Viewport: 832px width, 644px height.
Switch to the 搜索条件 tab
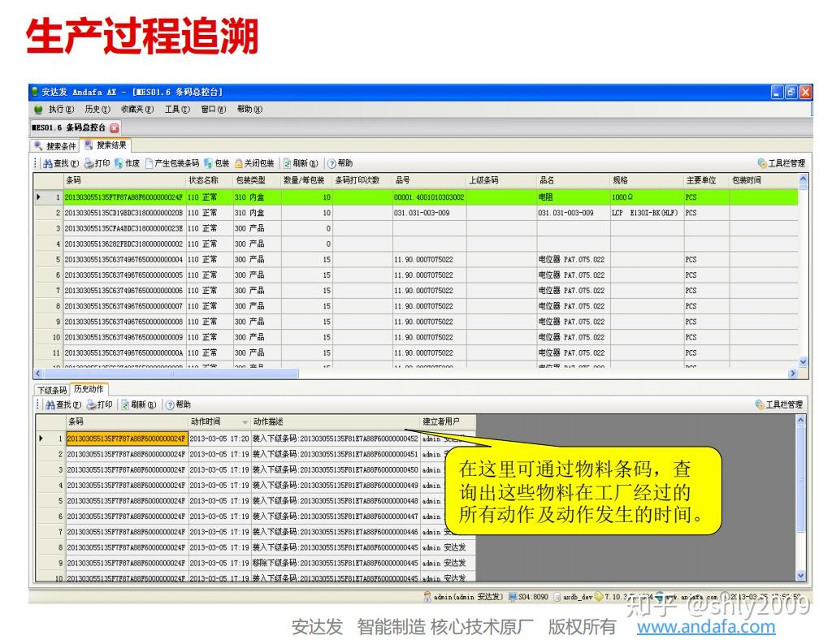[55, 146]
